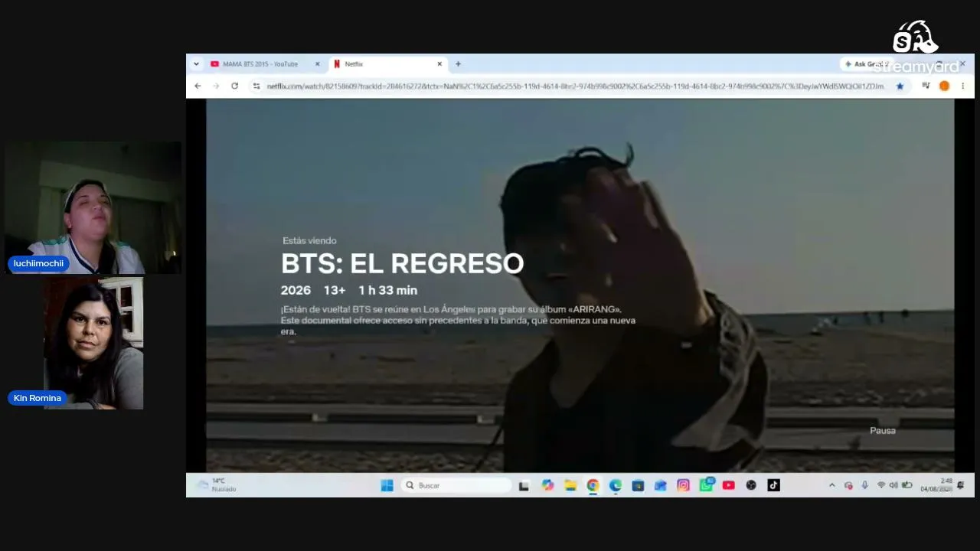This screenshot has height=551, width=980.
Task: Open the Chrome three-dot menu
Action: 962,86
